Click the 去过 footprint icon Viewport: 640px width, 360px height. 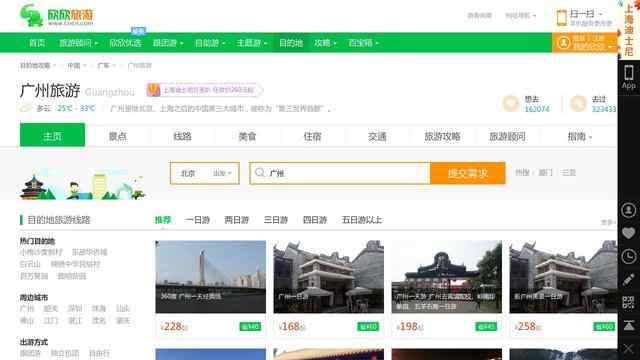pos(578,103)
